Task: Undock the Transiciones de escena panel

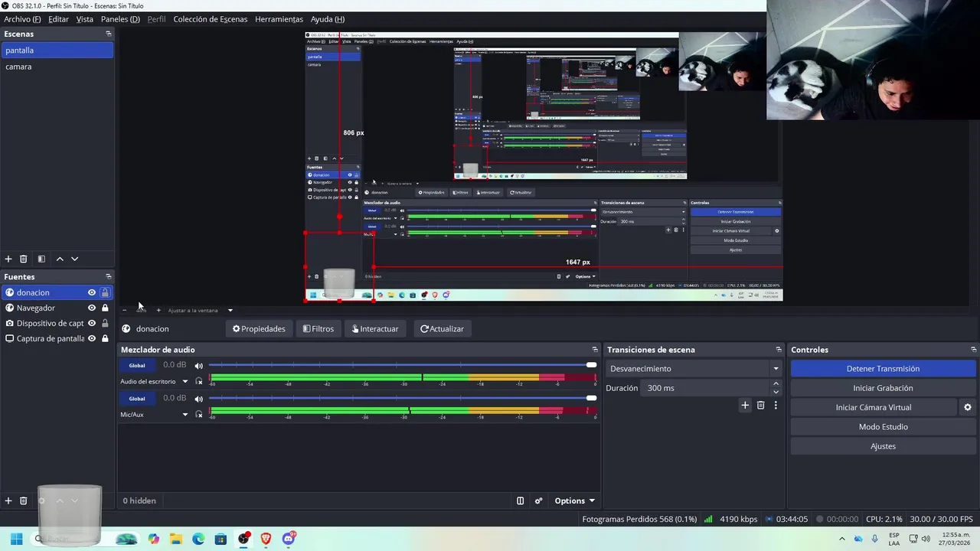Action: (x=779, y=350)
